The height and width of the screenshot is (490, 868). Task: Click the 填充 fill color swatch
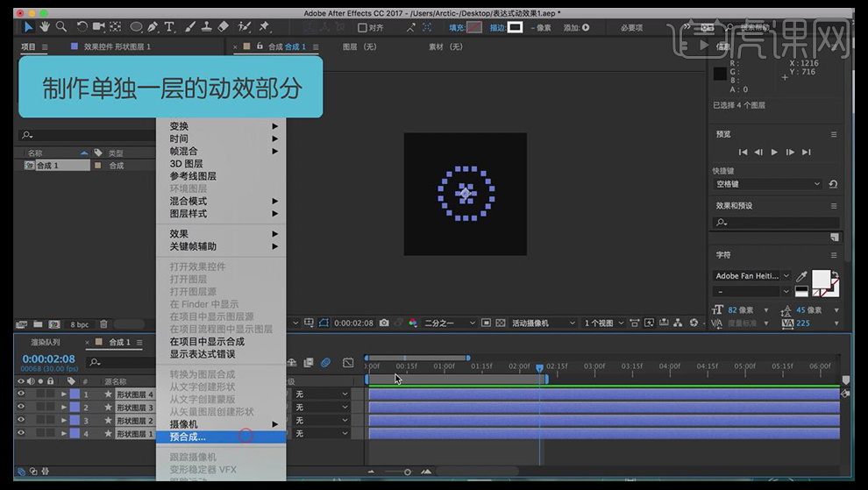point(474,28)
